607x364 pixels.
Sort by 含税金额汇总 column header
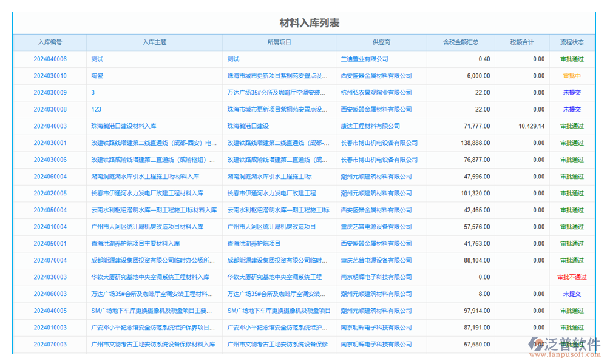(461, 42)
